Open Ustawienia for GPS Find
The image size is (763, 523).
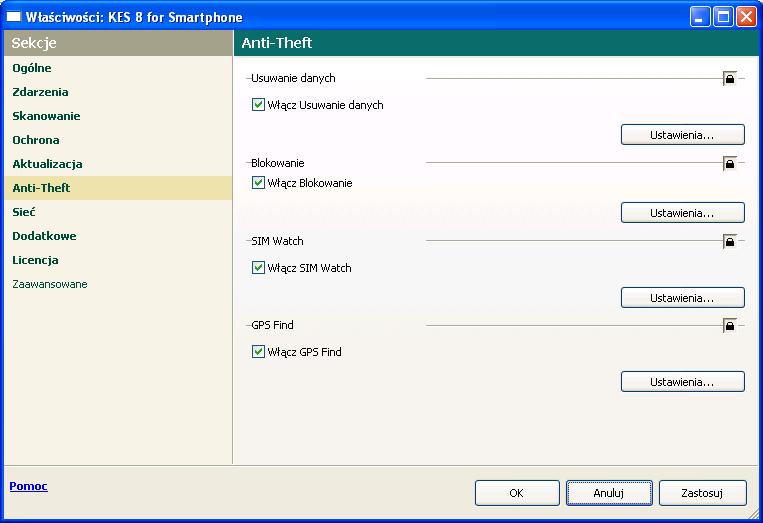tap(683, 382)
